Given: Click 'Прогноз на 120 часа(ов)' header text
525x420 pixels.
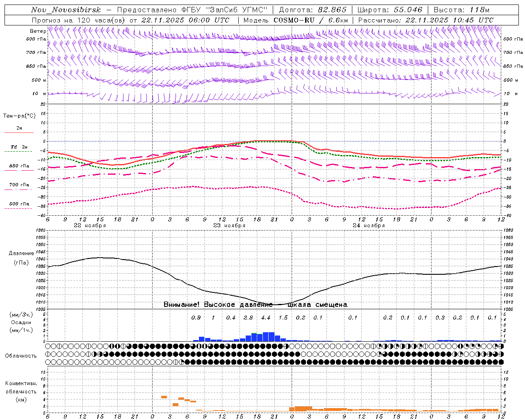Looking at the screenshot, I should point(79,20).
